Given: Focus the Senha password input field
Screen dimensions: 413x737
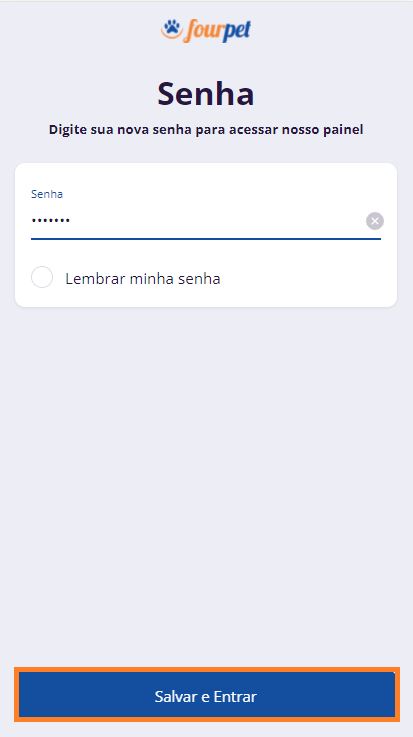Looking at the screenshot, I should pos(197,220).
